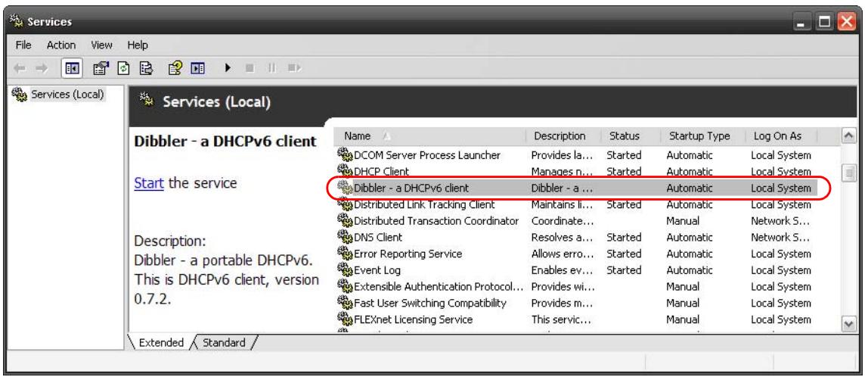
Task: Click the Fast User Switching Compatibility icon
Action: (346, 304)
